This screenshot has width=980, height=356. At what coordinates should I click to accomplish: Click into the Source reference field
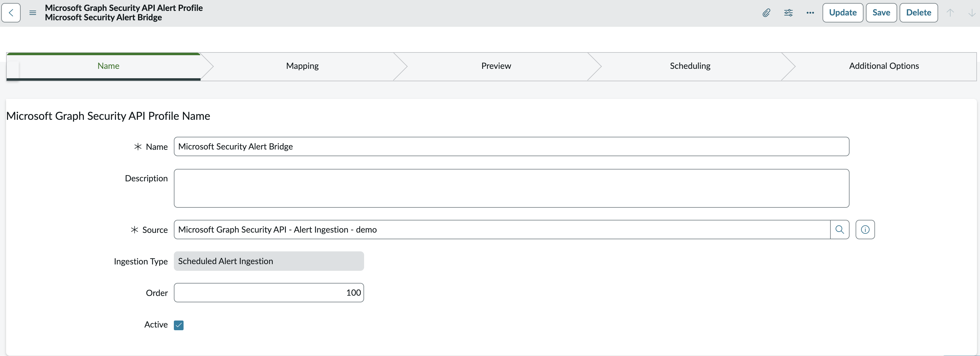(502, 229)
